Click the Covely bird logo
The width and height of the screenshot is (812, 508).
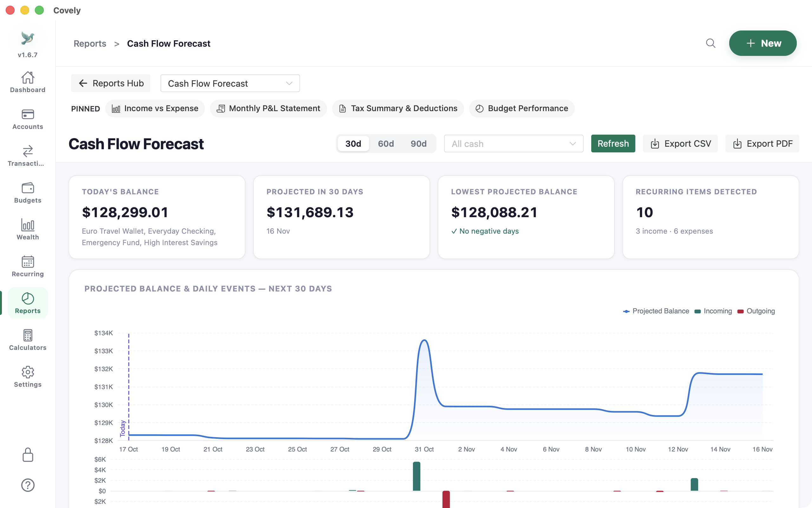pos(28,38)
